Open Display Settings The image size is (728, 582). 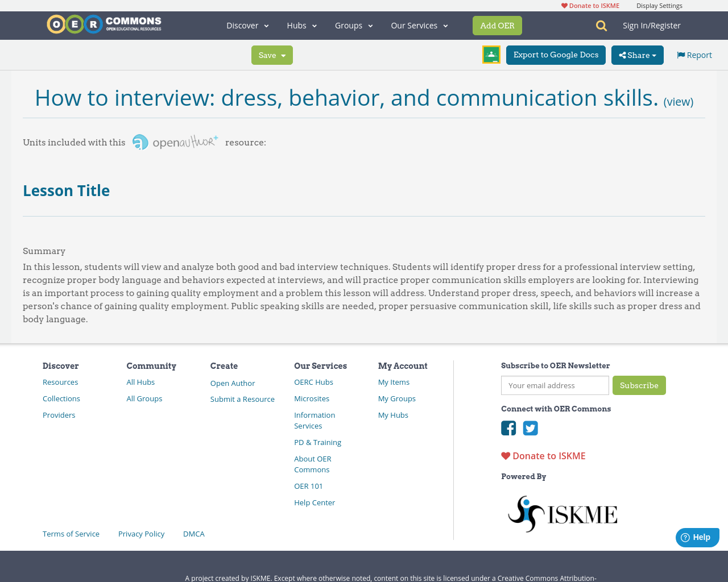point(659,5)
